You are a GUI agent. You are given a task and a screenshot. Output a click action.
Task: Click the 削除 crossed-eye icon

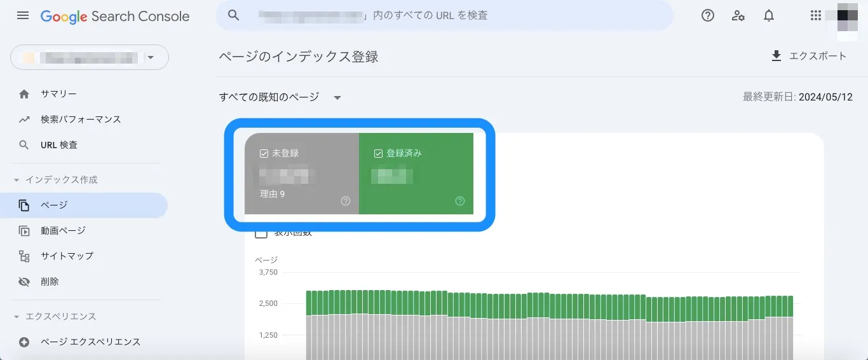coord(24,282)
